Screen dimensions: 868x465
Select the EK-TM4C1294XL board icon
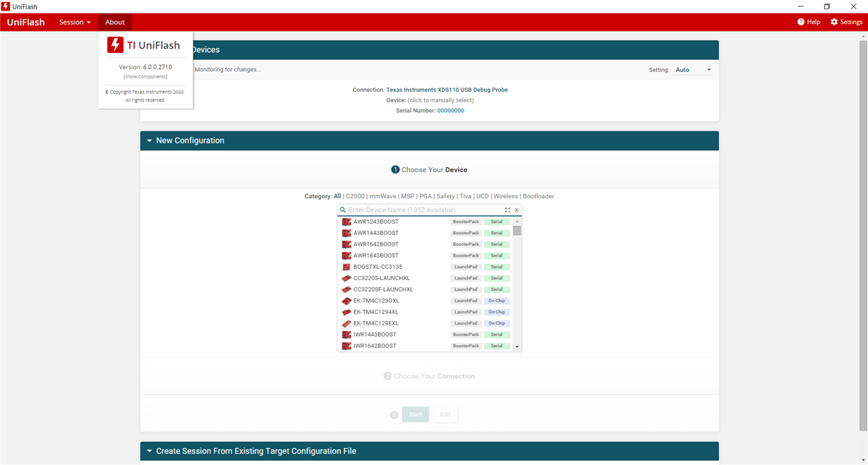(x=346, y=312)
